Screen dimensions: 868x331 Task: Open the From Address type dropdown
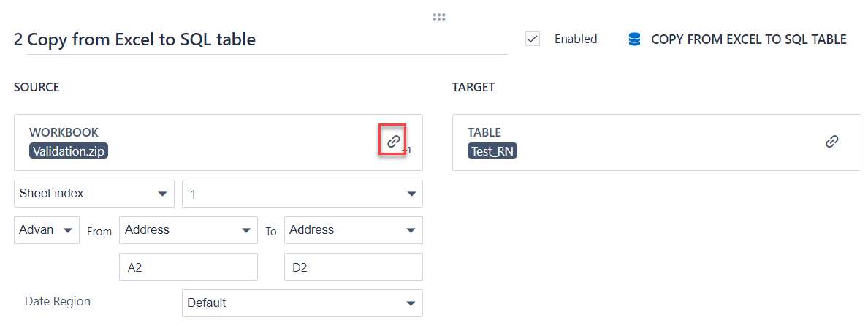tap(188, 230)
